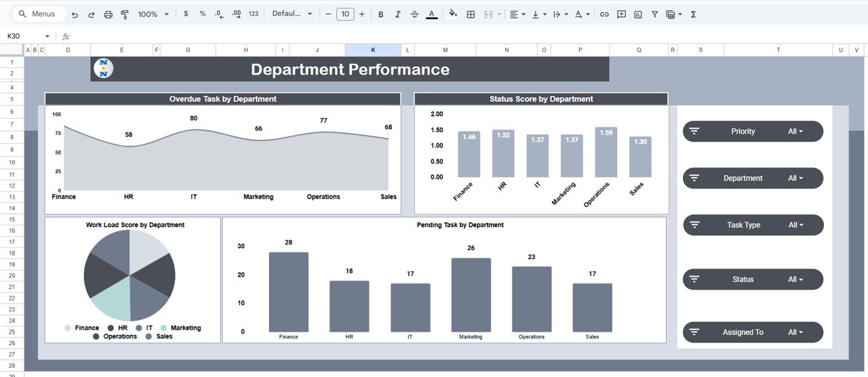Click the Insert chart icon

point(638,14)
